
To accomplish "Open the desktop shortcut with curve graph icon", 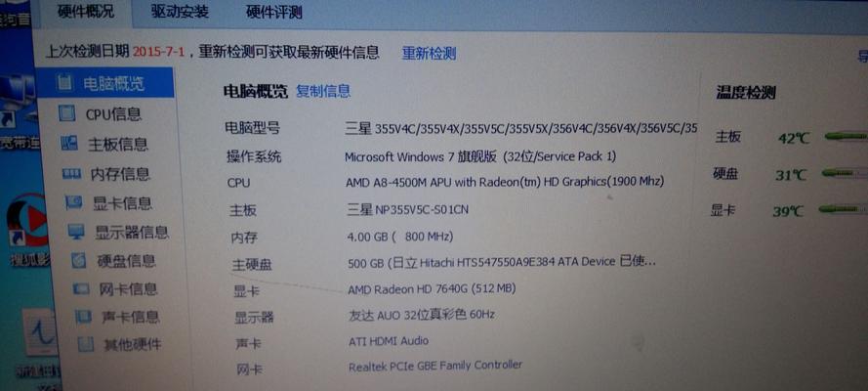I will click(39, 332).
